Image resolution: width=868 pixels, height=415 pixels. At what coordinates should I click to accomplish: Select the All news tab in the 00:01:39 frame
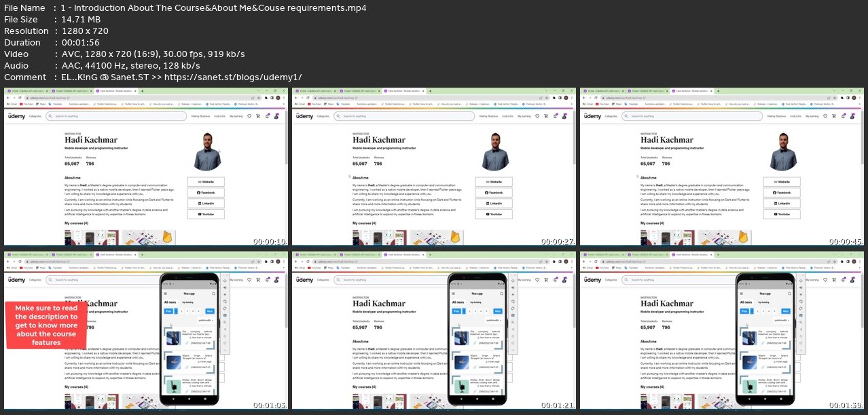(745, 302)
